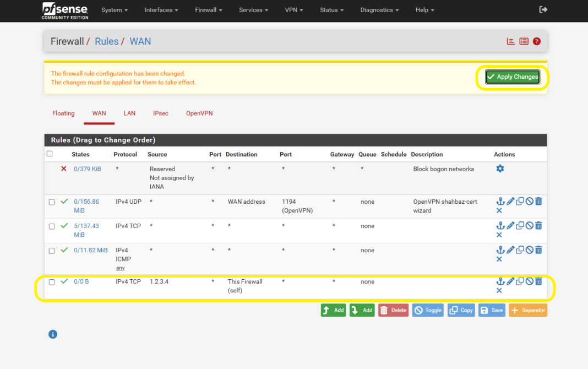This screenshot has height=369, width=588.
Task: Copy the IPv4 ICMP rule using copy icon
Action: [520, 250]
